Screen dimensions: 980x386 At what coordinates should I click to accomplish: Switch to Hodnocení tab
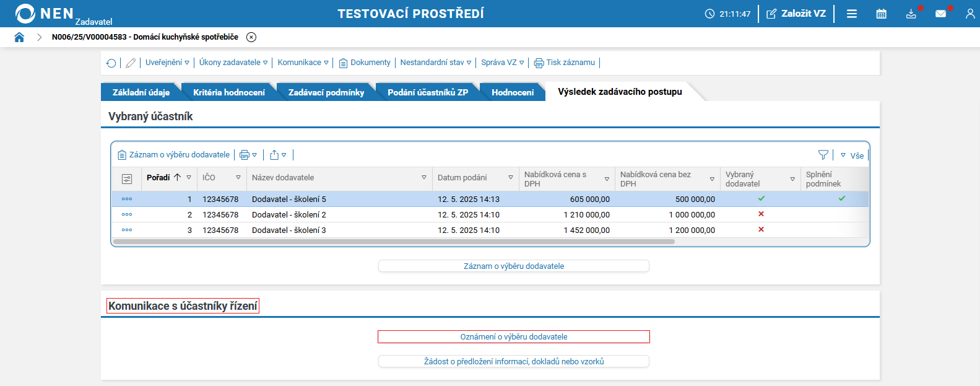click(x=513, y=92)
